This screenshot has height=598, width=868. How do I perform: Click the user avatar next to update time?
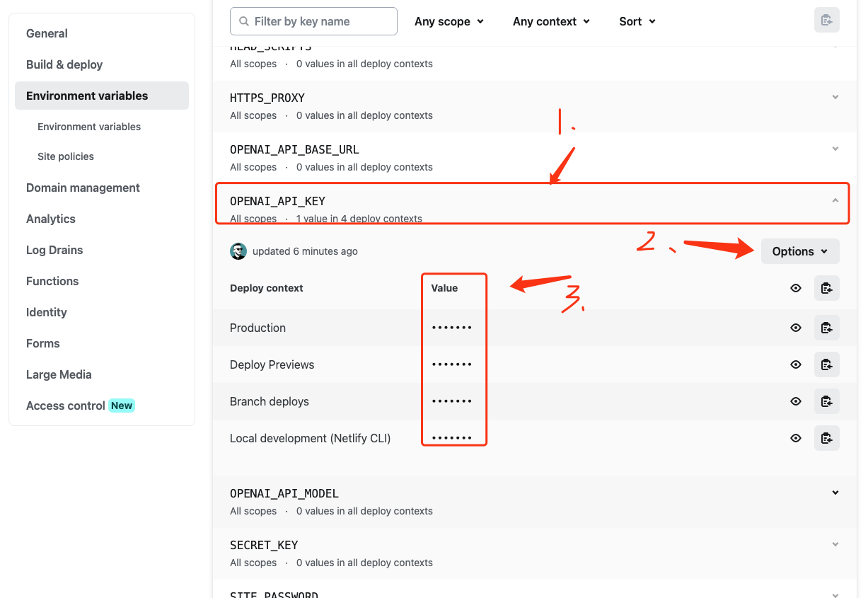click(238, 251)
